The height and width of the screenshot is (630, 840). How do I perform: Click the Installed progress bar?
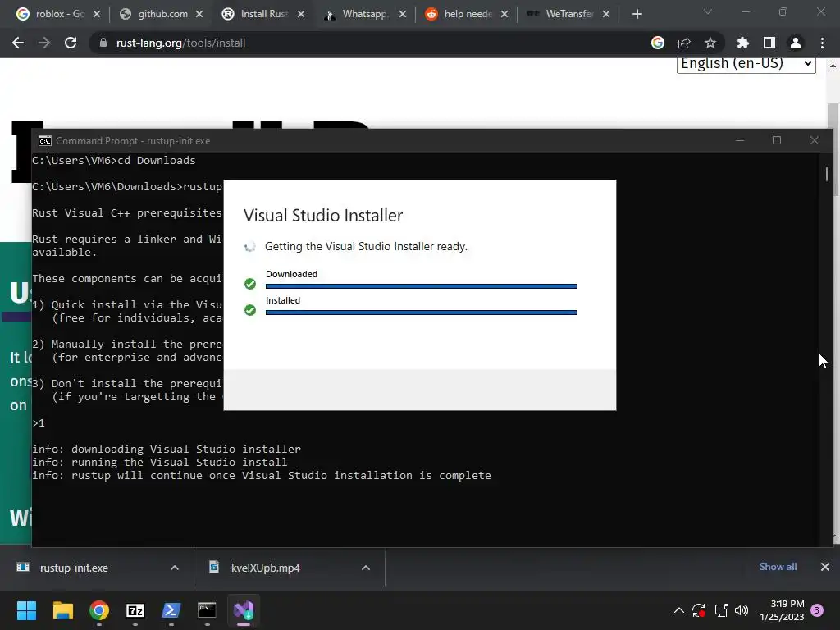pos(421,313)
